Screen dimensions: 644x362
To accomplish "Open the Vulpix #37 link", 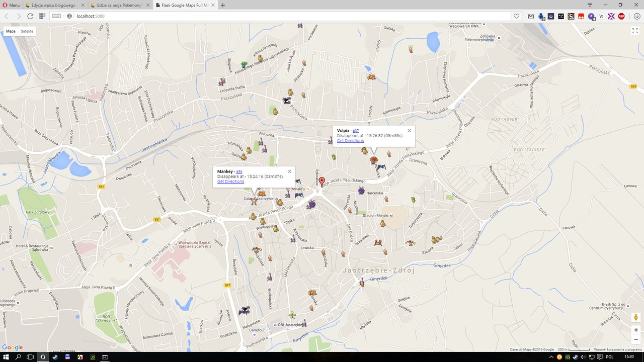I will tap(356, 131).
